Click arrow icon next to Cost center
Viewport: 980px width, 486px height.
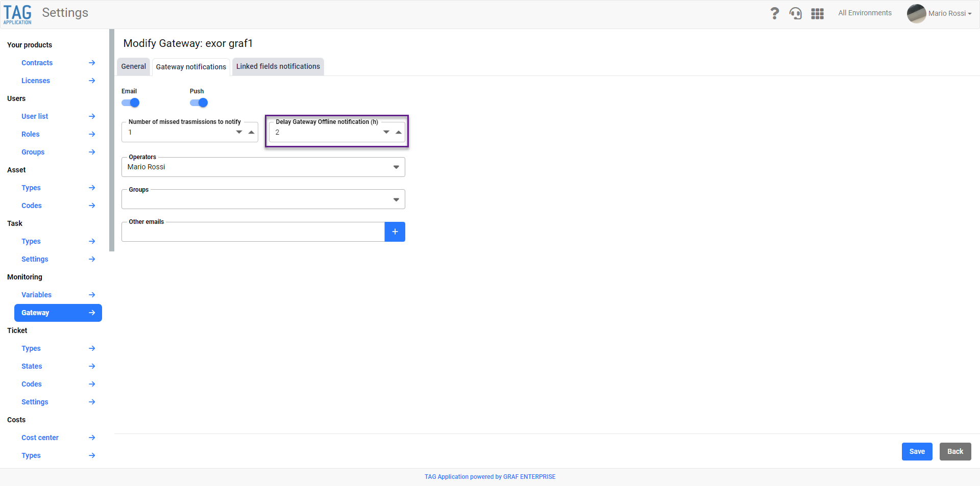(x=92, y=438)
